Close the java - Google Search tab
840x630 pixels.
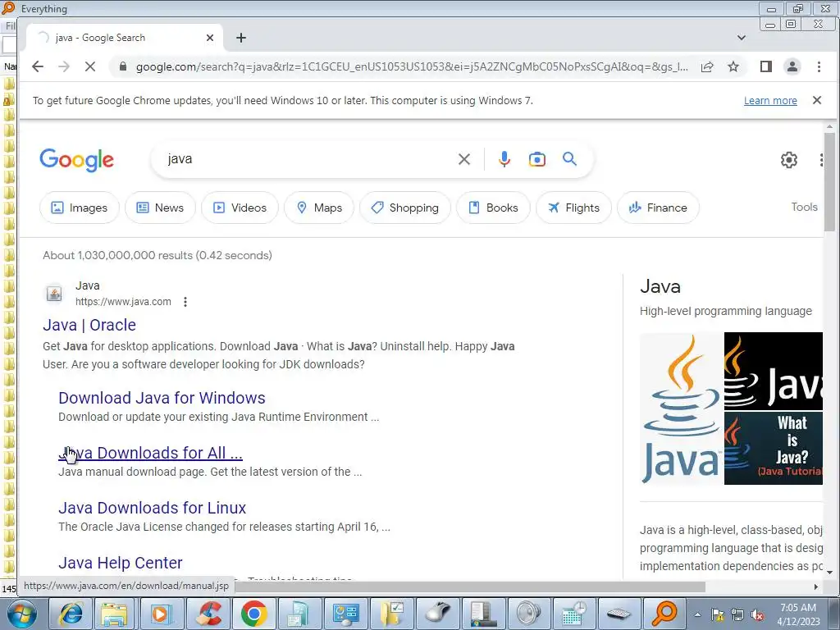(x=210, y=38)
